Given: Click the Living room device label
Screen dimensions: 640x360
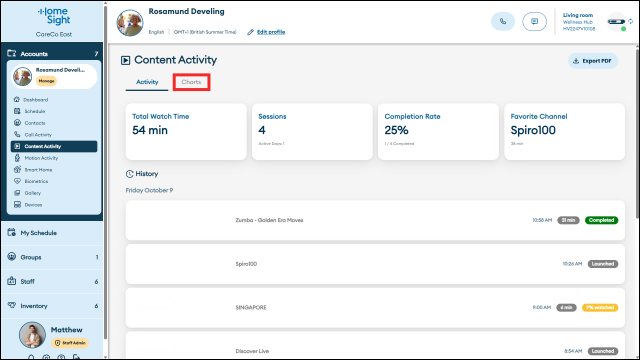Looking at the screenshot, I should pos(578,15).
